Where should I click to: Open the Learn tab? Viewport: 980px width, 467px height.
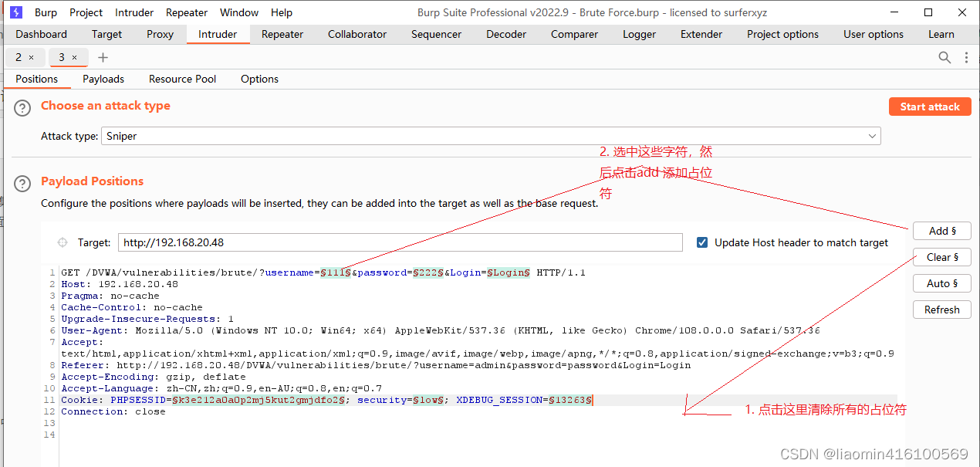point(941,34)
